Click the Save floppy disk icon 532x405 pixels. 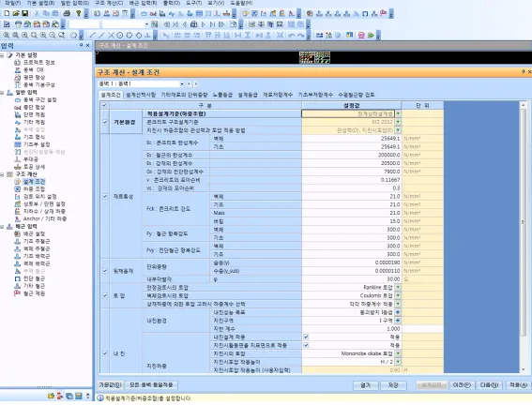pos(25,13)
